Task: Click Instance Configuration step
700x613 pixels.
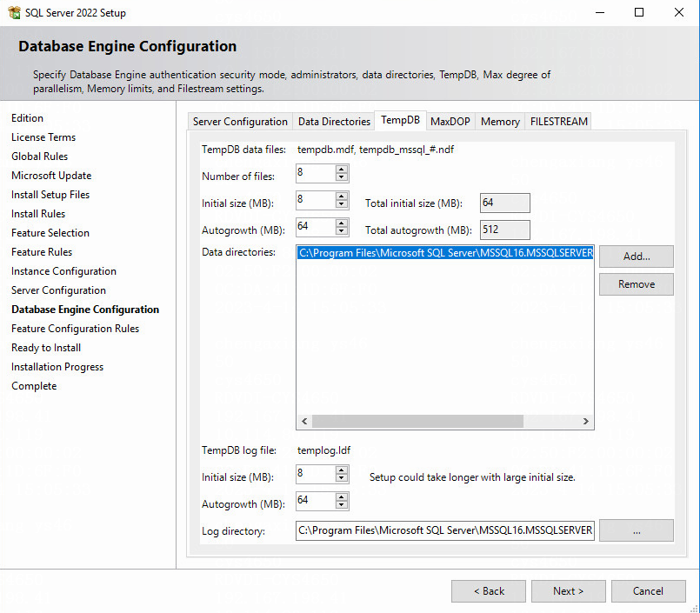Action: click(63, 271)
